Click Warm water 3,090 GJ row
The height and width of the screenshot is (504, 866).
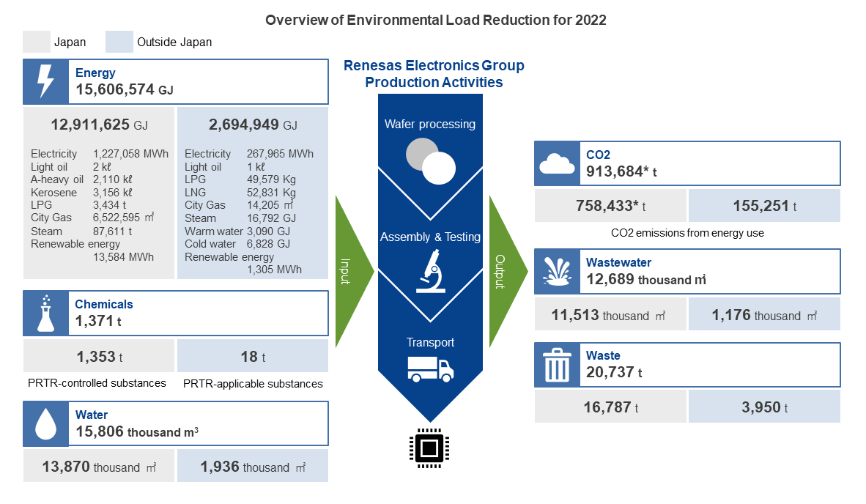pos(237,231)
